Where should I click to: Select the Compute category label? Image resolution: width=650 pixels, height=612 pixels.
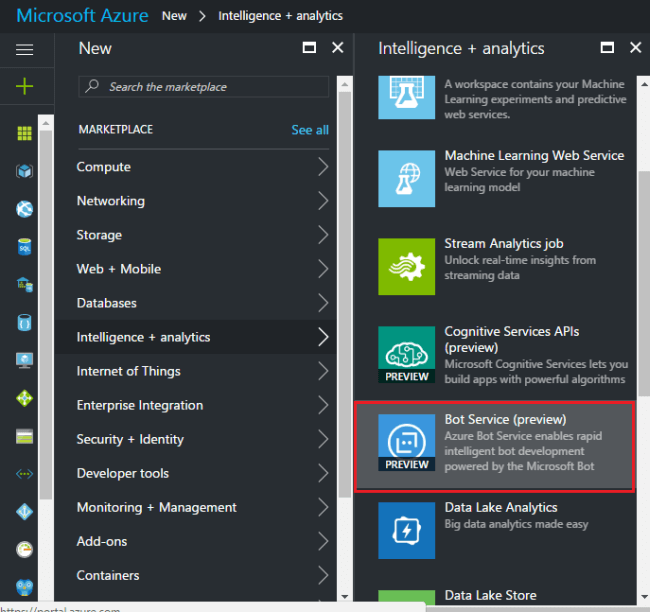pyautogui.click(x=104, y=167)
